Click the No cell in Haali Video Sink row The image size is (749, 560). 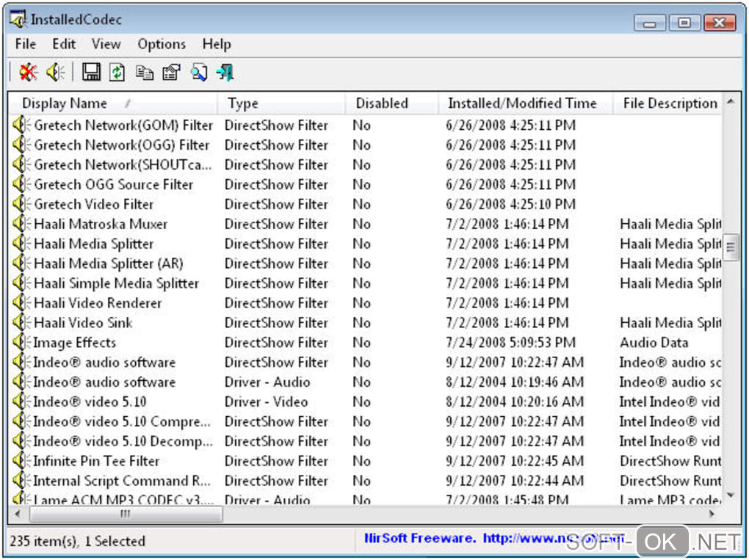click(x=361, y=323)
